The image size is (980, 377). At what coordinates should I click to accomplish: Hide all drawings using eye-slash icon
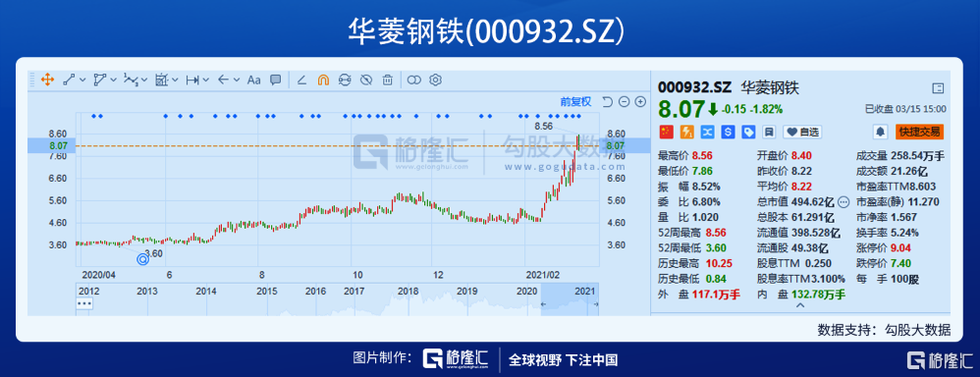point(366,80)
